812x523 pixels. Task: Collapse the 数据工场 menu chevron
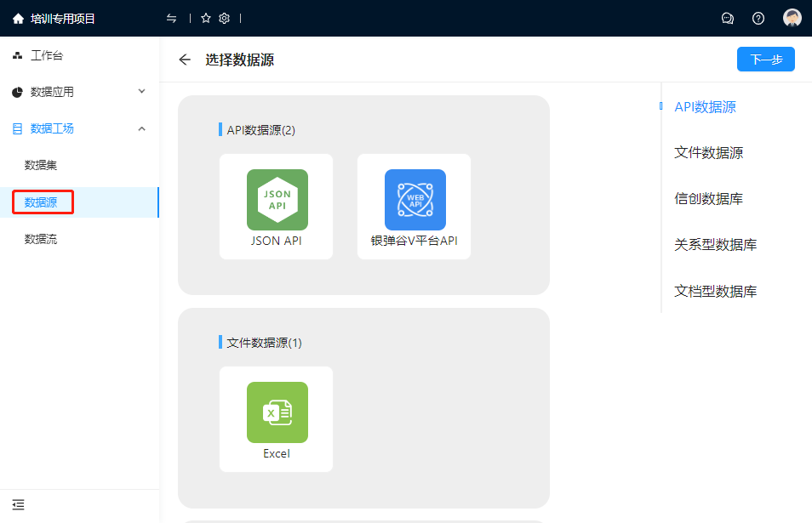[x=142, y=128]
